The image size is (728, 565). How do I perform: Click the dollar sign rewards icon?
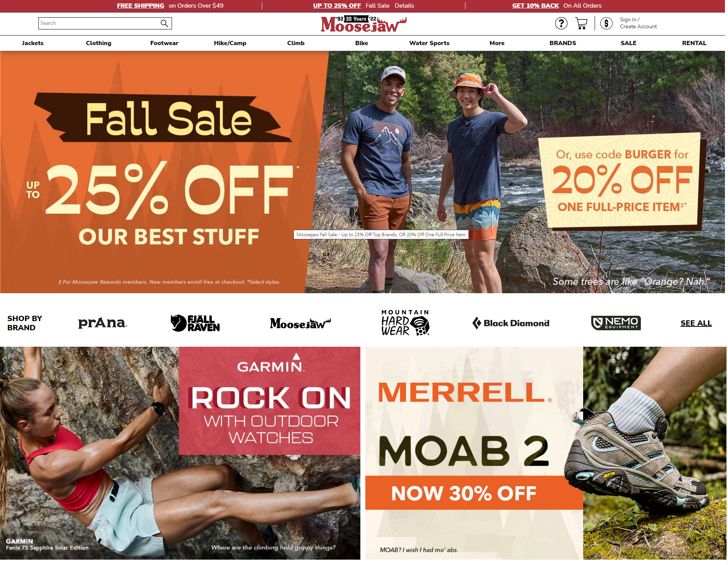[x=606, y=23]
